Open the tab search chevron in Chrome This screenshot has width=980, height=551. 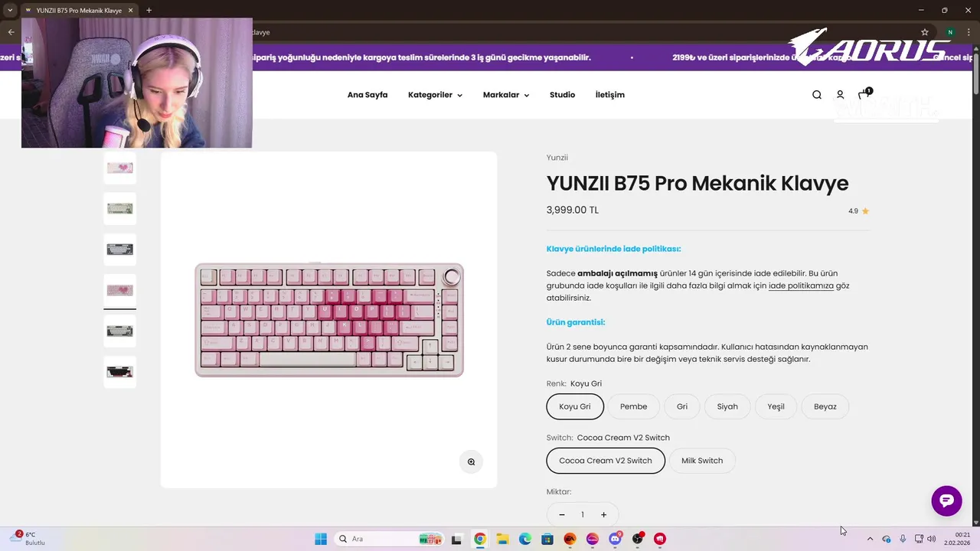click(x=10, y=10)
